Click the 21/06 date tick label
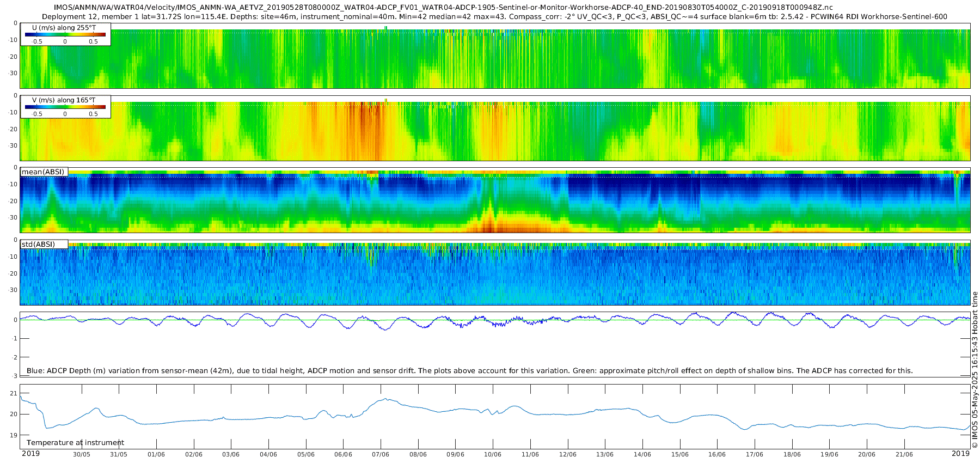The height and width of the screenshot is (463, 980). [x=904, y=454]
